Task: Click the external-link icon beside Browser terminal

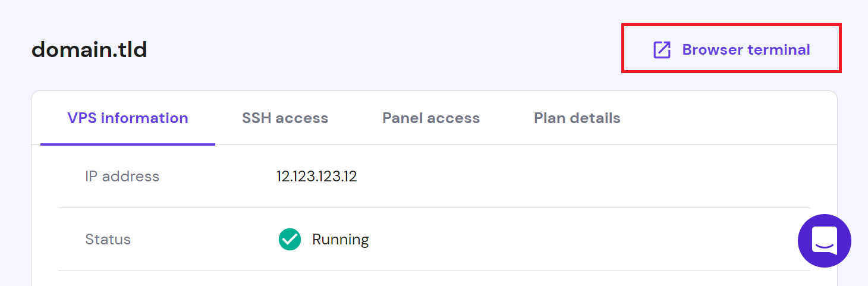Action: coord(662,50)
